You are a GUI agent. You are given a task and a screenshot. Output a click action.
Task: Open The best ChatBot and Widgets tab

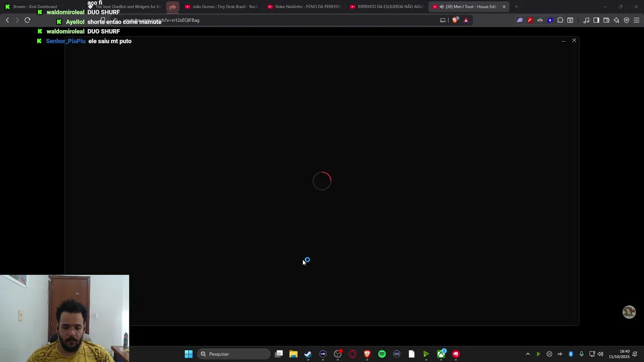124,7
